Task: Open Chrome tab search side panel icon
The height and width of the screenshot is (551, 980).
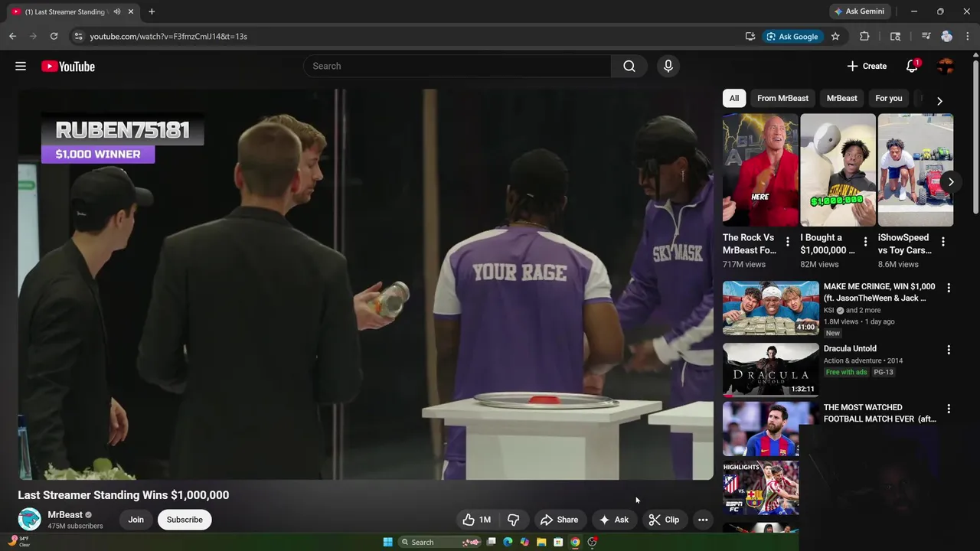Action: pos(895,36)
